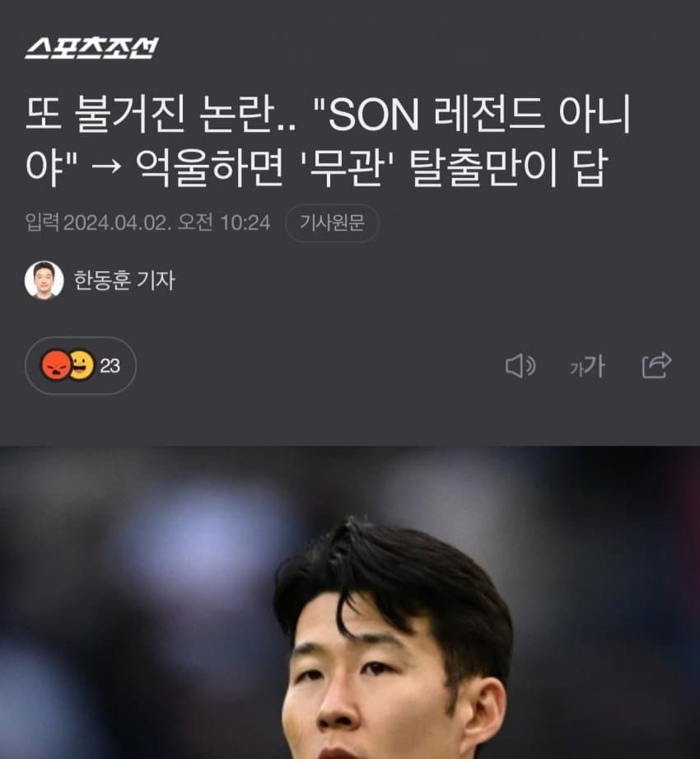Tap the smaller 가 character
This screenshot has height=759, width=700.
[576, 369]
